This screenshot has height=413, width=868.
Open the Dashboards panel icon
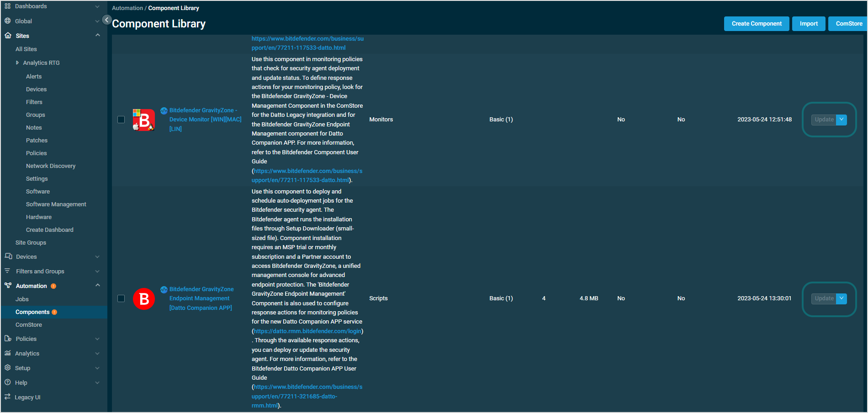pos(7,6)
